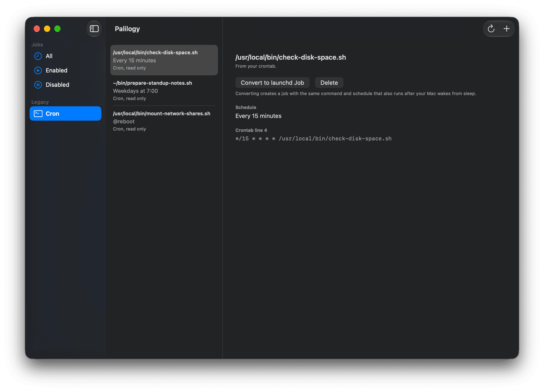Show All jobs in sidebar
The height and width of the screenshot is (392, 544).
[x=65, y=56]
